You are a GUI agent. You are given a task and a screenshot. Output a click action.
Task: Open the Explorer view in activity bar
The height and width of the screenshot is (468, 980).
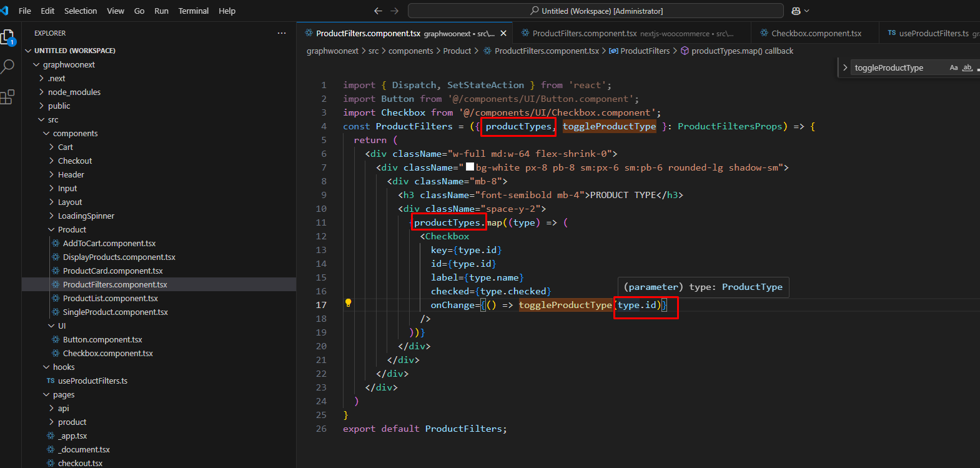(8, 37)
